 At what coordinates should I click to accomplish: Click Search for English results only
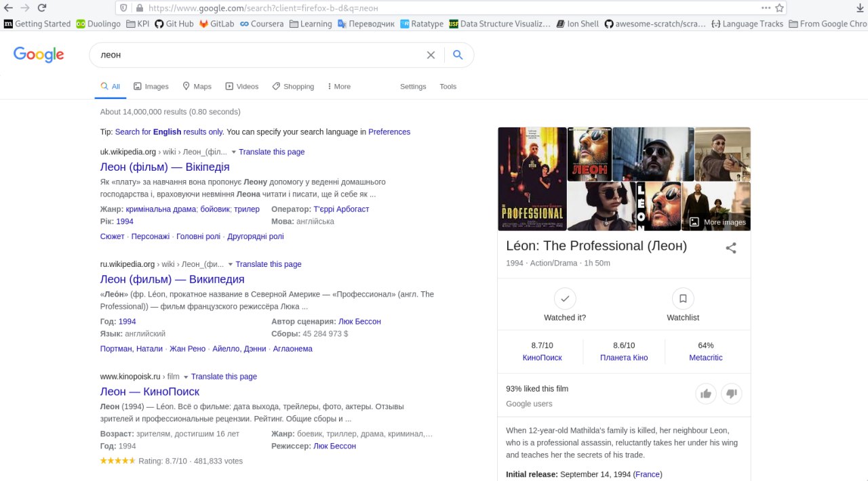click(169, 132)
